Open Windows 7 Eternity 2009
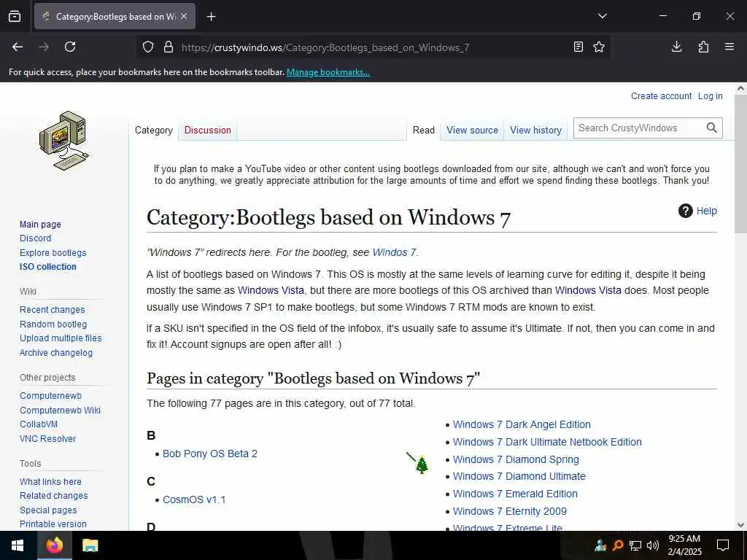 [510, 511]
